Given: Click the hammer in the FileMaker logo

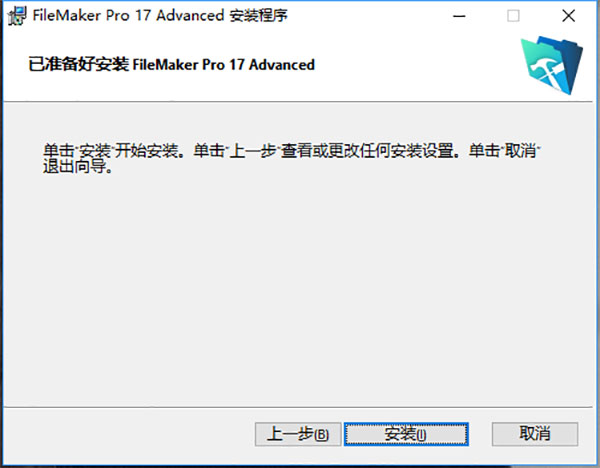Looking at the screenshot, I should pyautogui.click(x=548, y=72).
